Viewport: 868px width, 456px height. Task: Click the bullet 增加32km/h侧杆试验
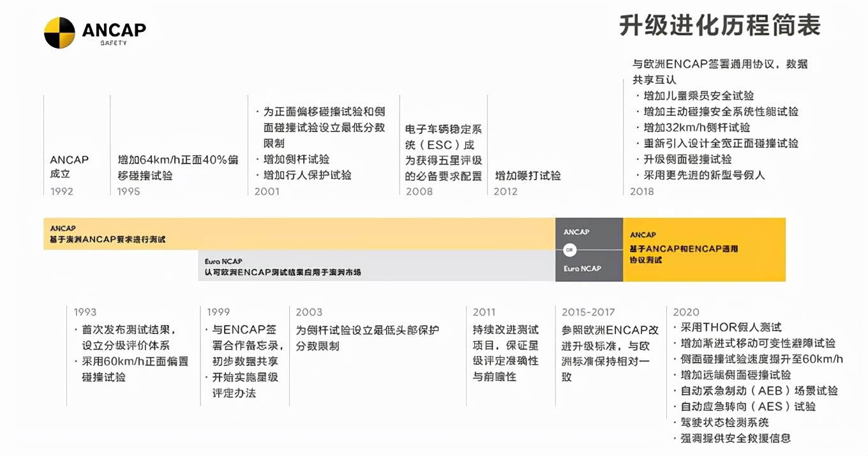(x=693, y=127)
